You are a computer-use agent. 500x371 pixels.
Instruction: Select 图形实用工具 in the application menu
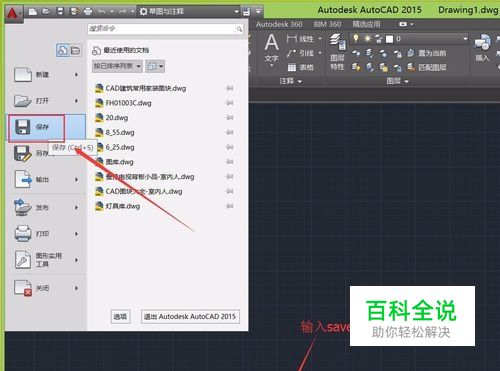(x=45, y=260)
